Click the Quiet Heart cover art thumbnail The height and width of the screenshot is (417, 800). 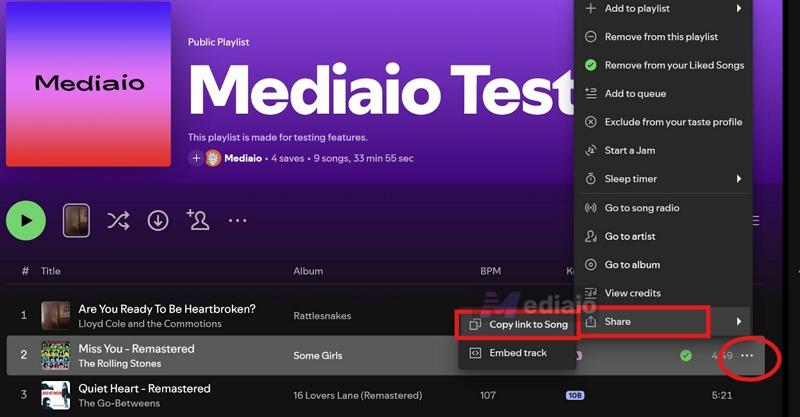pos(56,395)
